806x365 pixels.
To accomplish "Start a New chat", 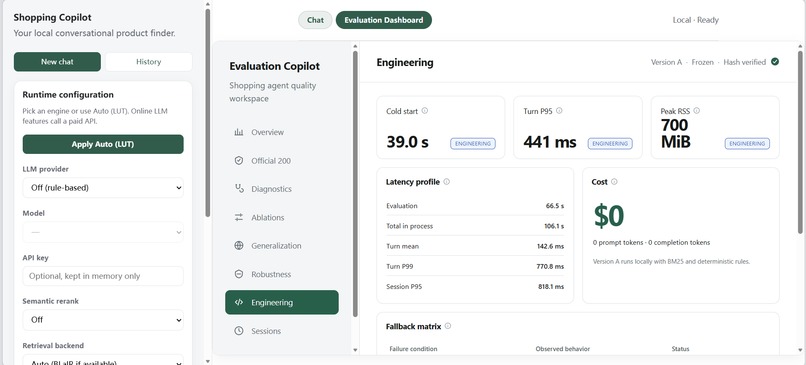I will click(57, 62).
